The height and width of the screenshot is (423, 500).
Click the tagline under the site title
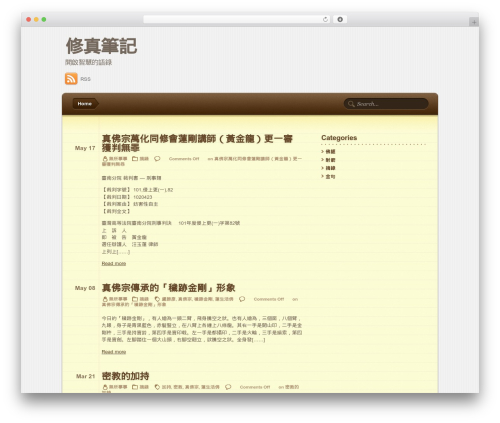tap(89, 62)
